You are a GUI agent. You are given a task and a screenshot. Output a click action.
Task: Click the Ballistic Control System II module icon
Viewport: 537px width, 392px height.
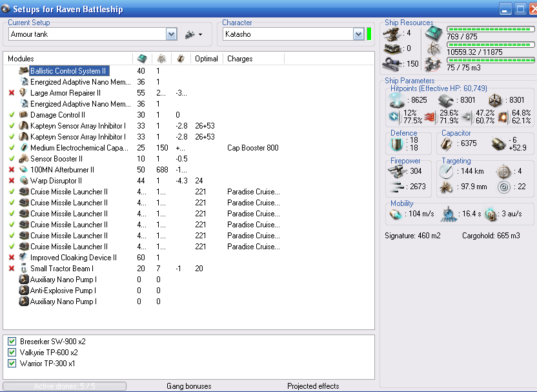point(24,71)
